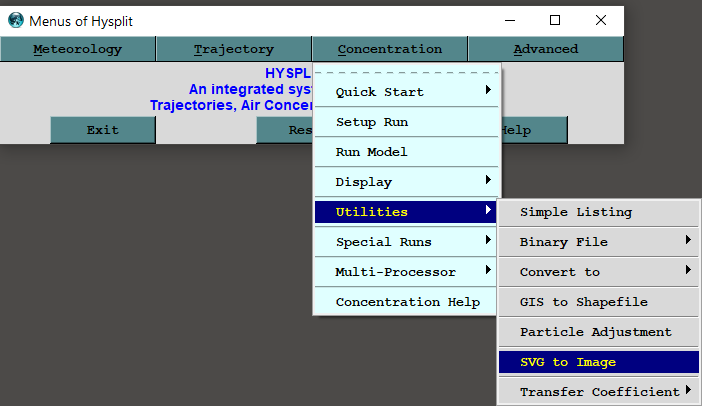Select Particle Adjustment utility

point(599,332)
